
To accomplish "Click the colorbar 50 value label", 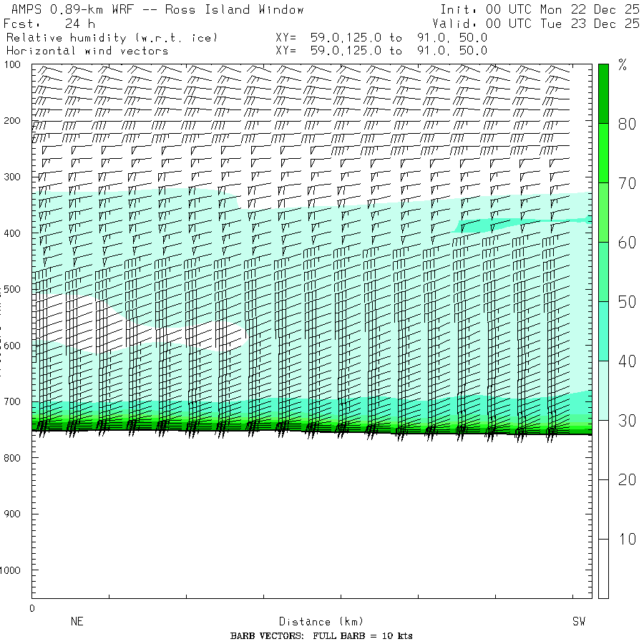I will 627,302.
